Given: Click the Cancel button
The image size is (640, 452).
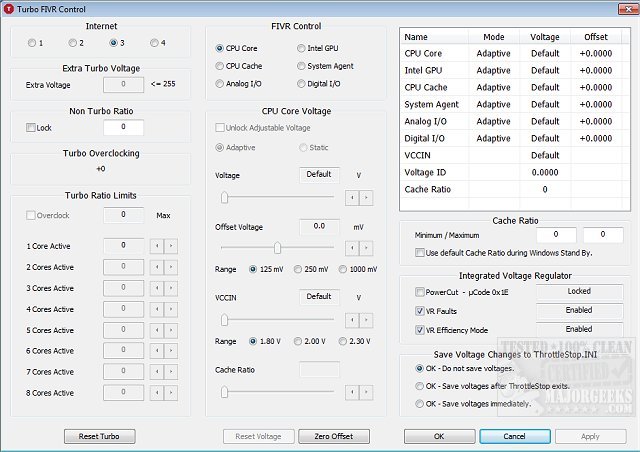Looking at the screenshot, I should [x=515, y=436].
